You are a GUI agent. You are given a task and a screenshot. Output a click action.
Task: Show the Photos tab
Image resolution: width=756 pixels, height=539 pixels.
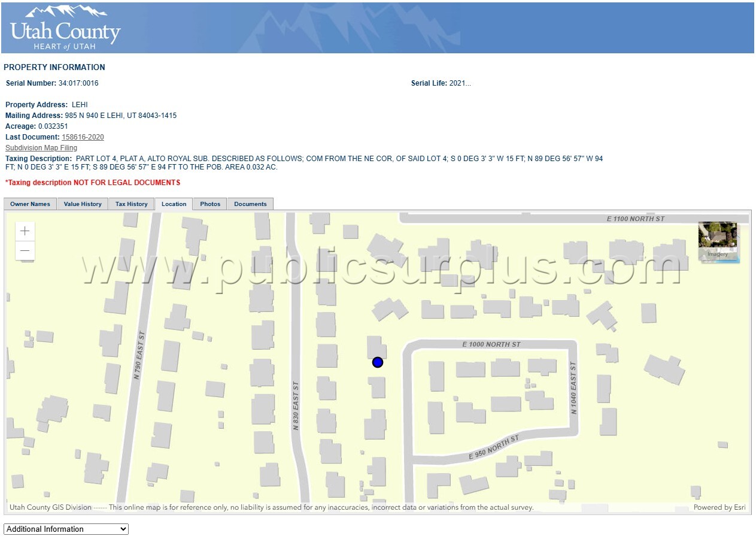pyautogui.click(x=210, y=204)
